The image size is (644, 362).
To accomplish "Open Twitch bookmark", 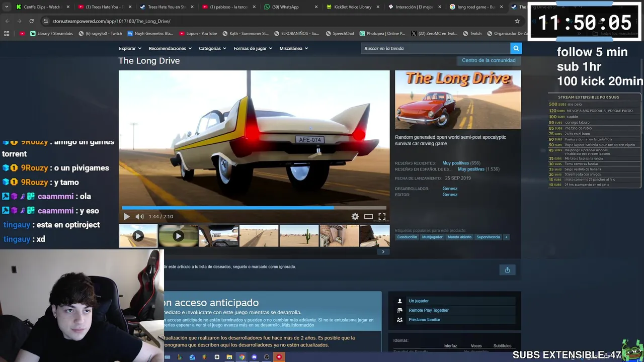I will (471, 34).
